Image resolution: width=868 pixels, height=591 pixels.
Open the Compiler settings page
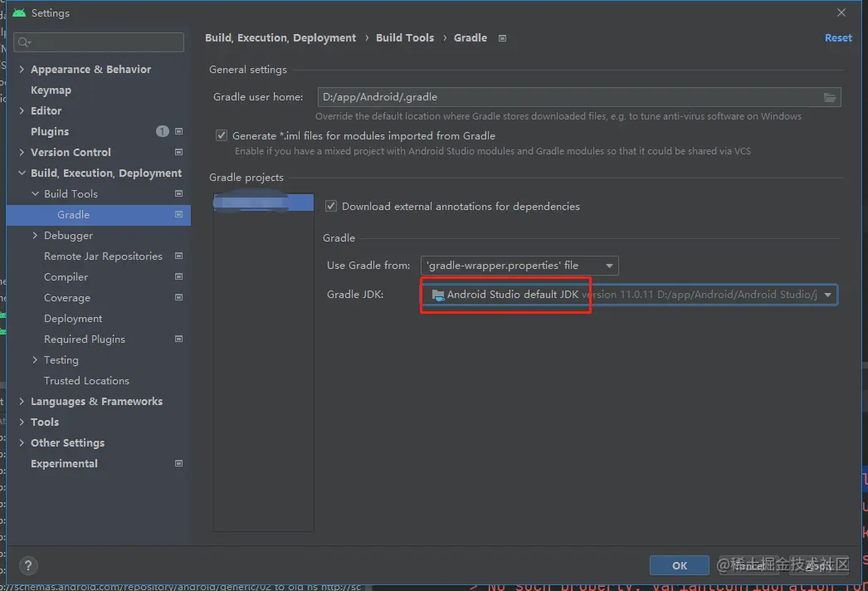point(66,277)
